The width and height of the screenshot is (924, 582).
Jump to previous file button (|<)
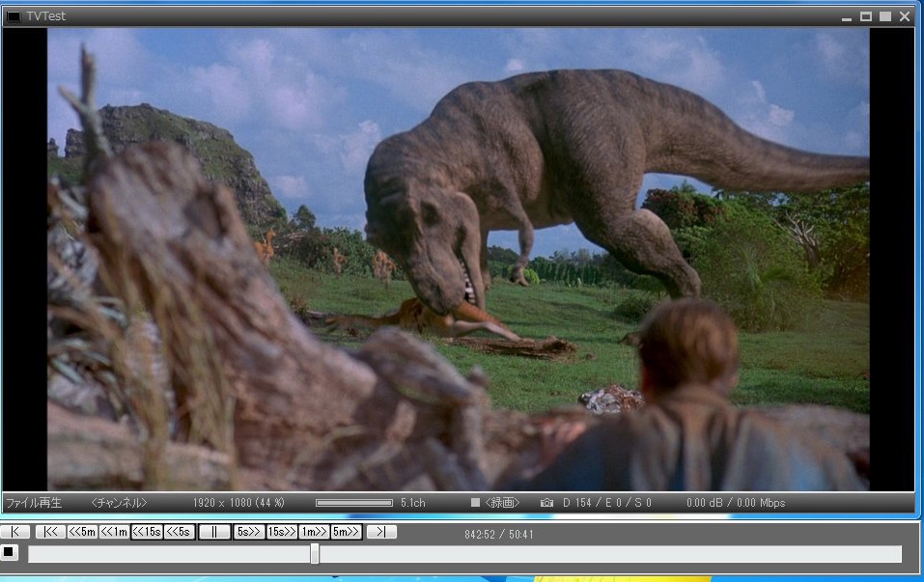point(15,532)
